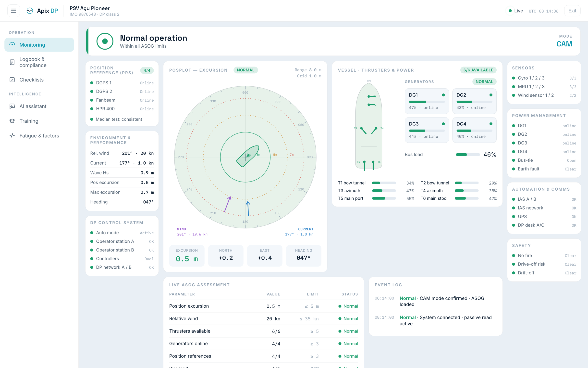This screenshot has height=368, width=588.
Task: Open Logbook & compliance
Action: coord(39,62)
